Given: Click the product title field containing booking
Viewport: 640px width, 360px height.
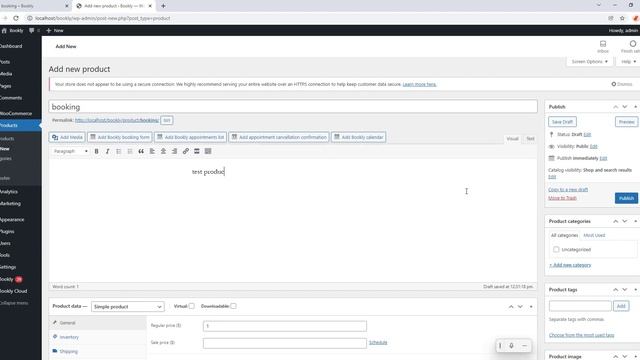Looking at the screenshot, I should click(x=293, y=107).
